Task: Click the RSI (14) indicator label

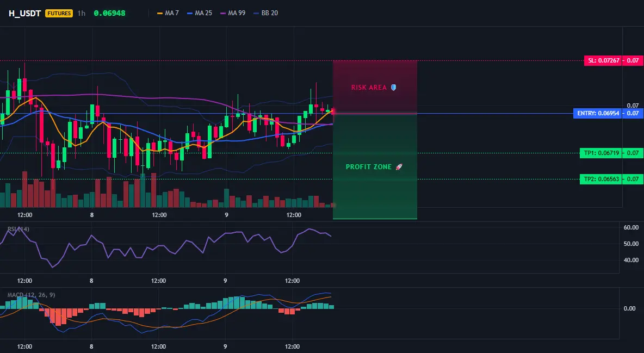Action: (x=18, y=229)
